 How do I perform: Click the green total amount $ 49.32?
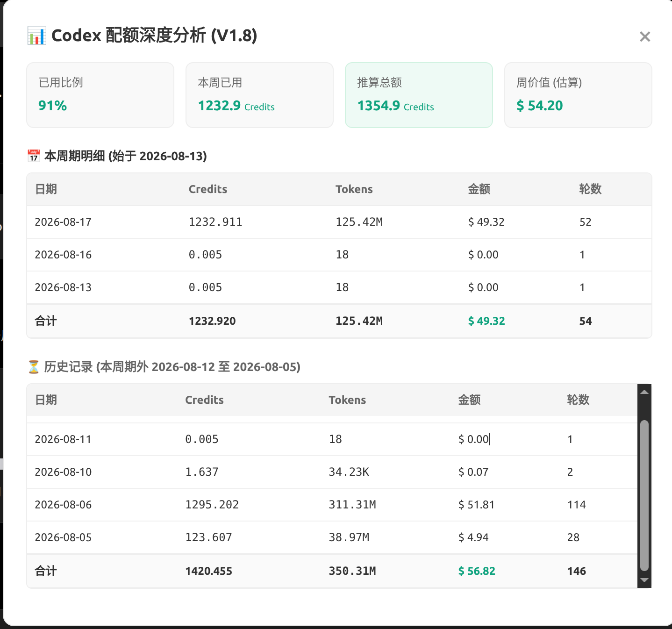(x=486, y=321)
